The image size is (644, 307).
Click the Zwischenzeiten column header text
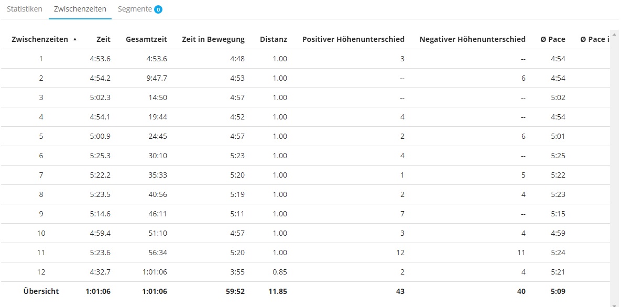[40, 39]
